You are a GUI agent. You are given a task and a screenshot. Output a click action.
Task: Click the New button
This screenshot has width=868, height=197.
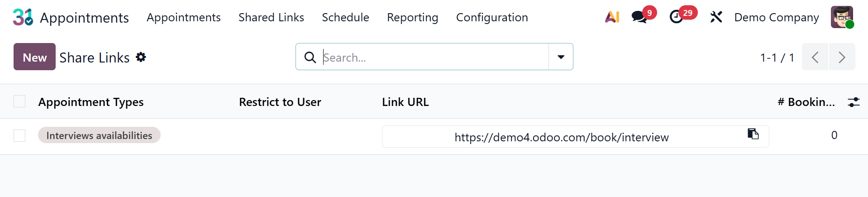(34, 57)
